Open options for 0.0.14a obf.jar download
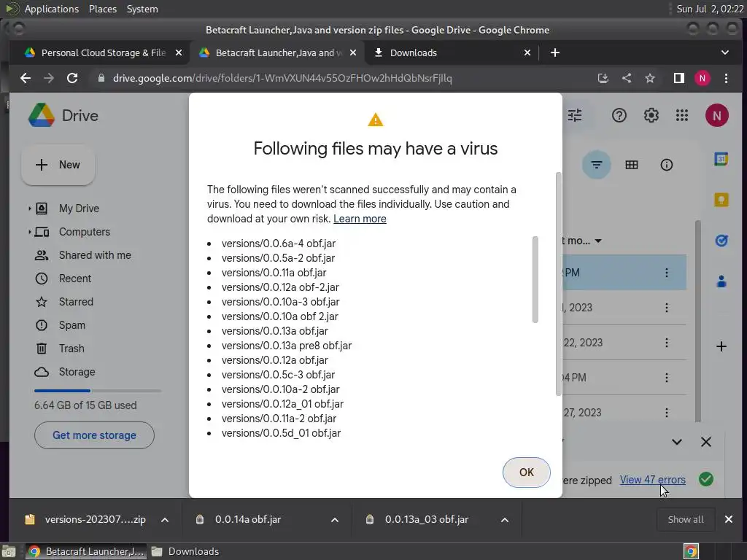Viewport: 747px width, 560px height. (335, 520)
